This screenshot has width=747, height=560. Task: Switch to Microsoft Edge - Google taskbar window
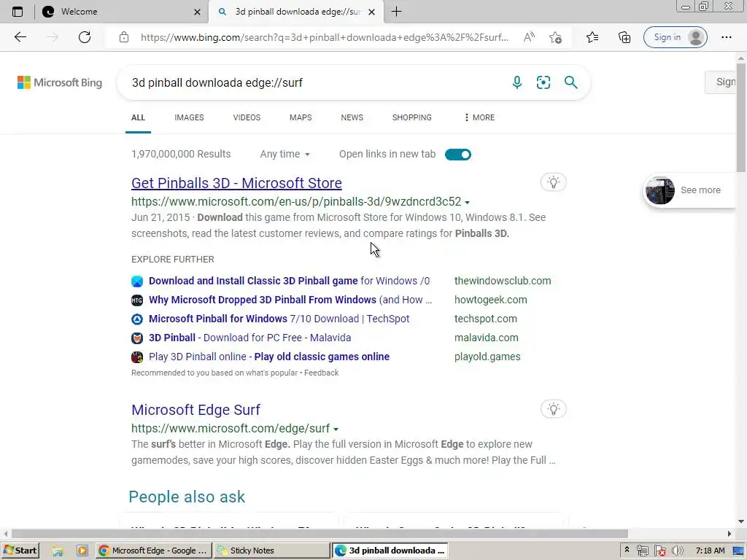153,551
